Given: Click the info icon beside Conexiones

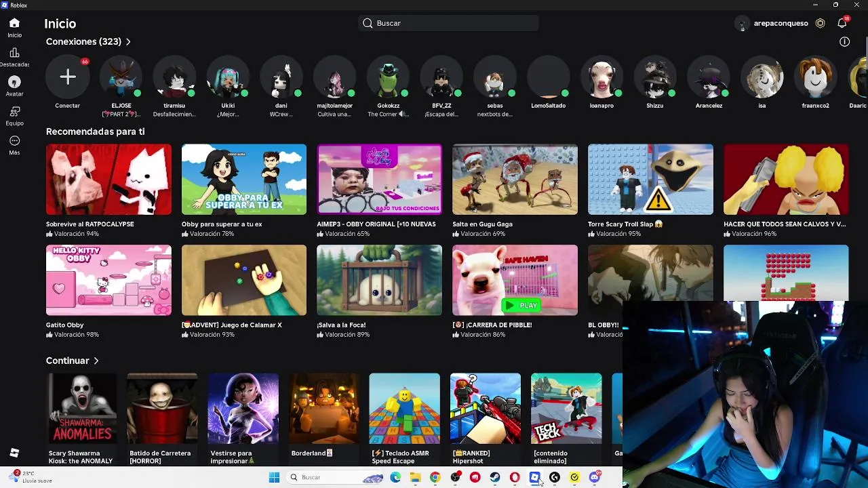Looking at the screenshot, I should coord(844,42).
